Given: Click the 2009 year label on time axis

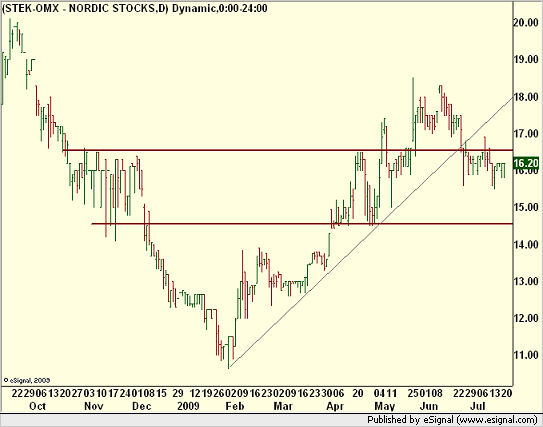Looking at the screenshot, I should tap(188, 406).
